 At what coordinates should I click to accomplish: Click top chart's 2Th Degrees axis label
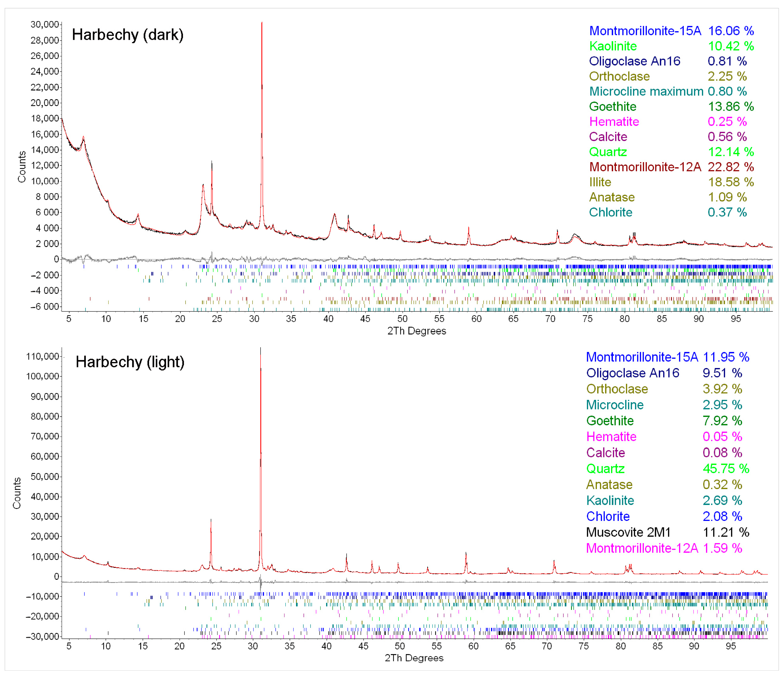tap(416, 331)
